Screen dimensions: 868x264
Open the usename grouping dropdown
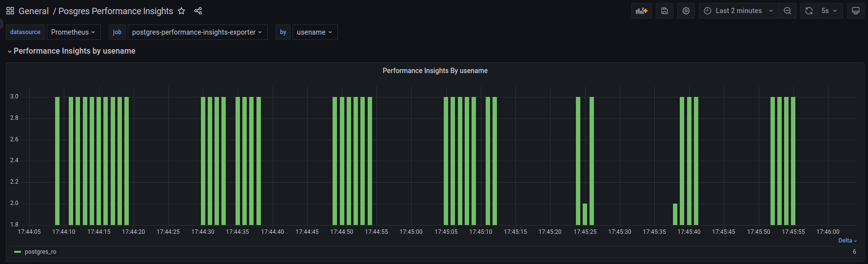pos(315,32)
